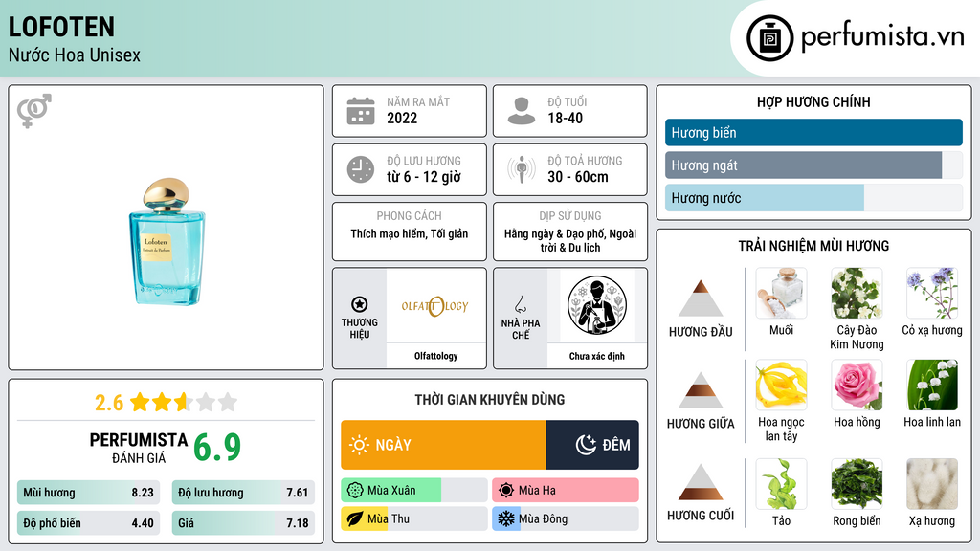Click the moon icon next to Đêm
This screenshot has width=980, height=551.
(x=587, y=445)
